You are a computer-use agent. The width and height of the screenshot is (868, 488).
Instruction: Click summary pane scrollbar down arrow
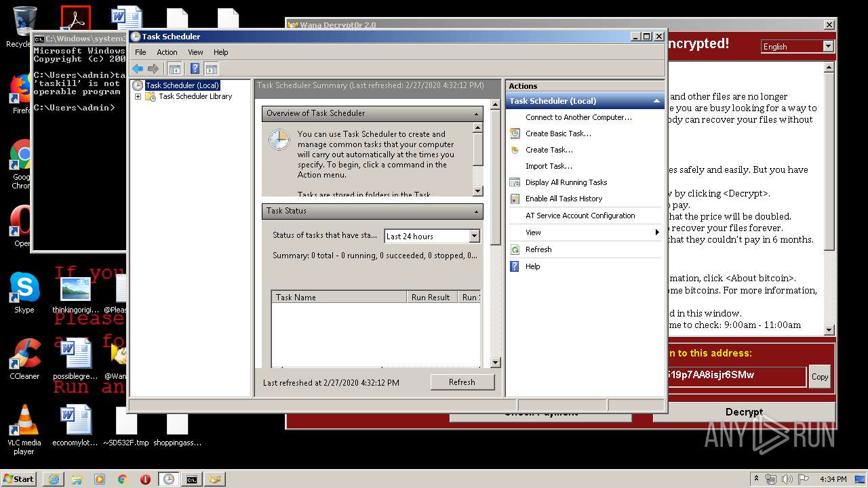(495, 363)
